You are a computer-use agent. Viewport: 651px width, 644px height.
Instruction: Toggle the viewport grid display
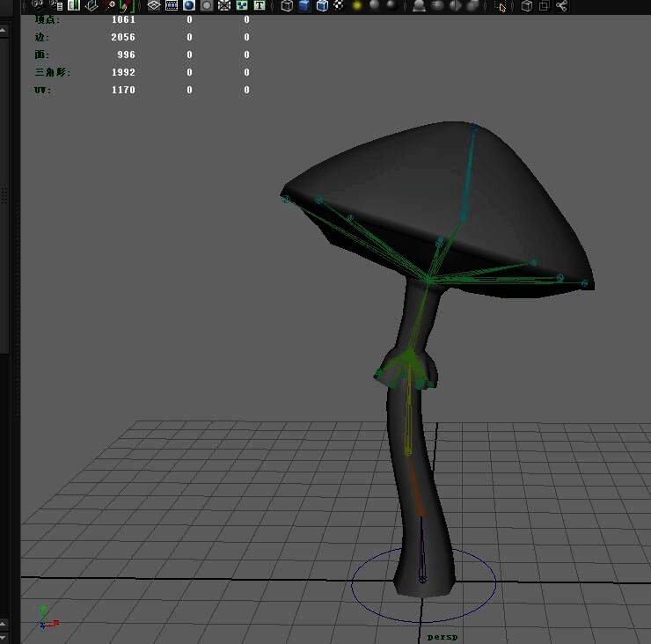(154, 5)
